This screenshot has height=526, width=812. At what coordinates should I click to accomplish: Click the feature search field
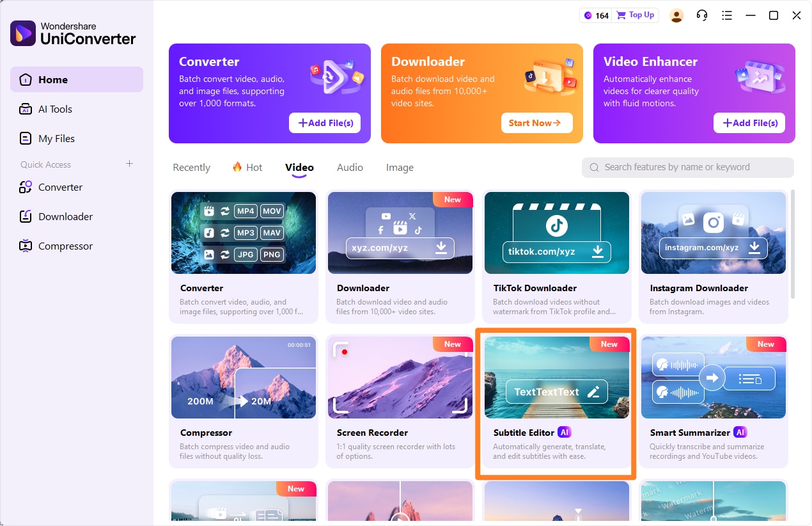[x=688, y=167]
